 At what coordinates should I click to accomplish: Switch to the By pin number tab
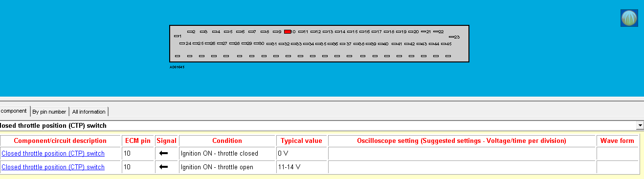tap(49, 112)
